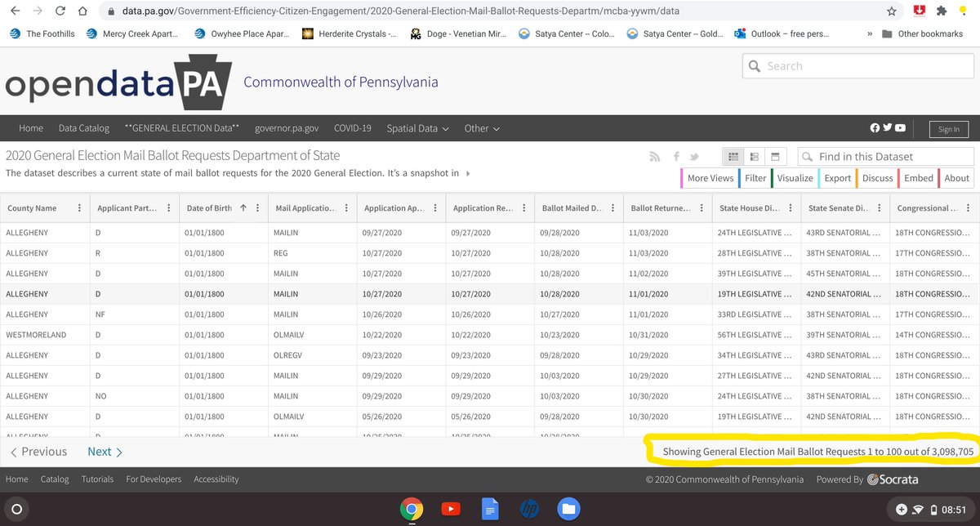Click the launcher circle button

(x=17, y=510)
